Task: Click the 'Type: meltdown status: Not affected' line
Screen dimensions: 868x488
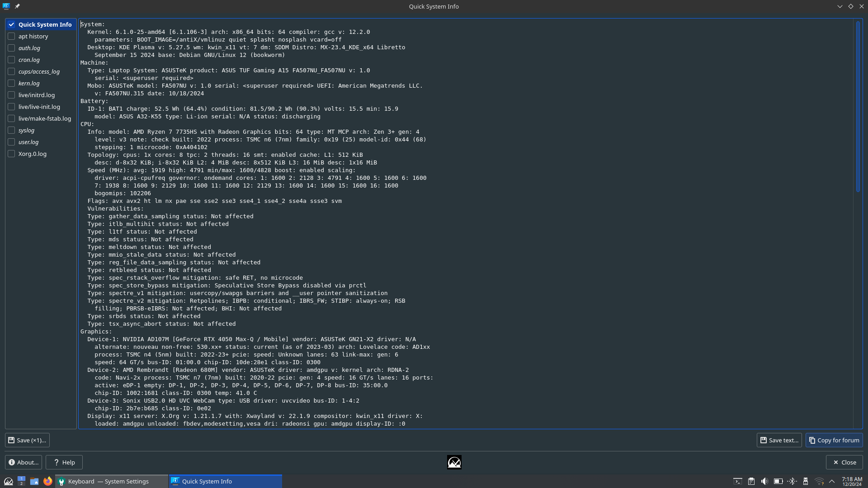Action: (149, 247)
